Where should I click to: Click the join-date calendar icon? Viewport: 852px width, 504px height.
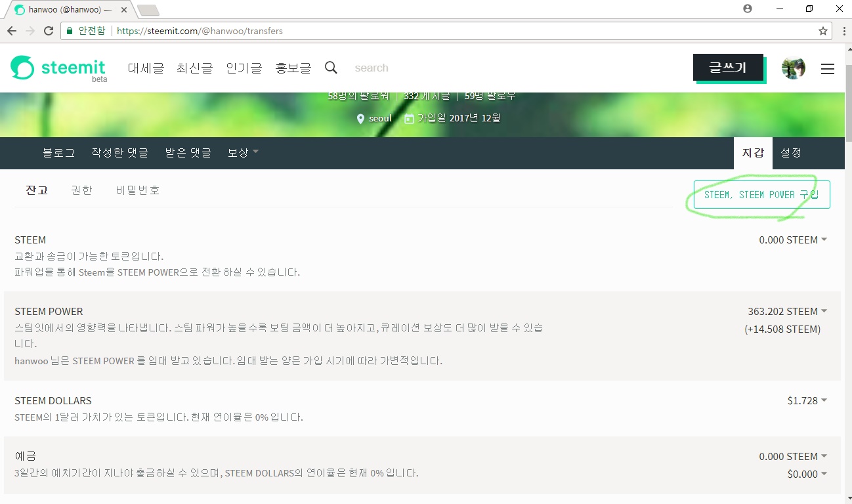coord(409,119)
